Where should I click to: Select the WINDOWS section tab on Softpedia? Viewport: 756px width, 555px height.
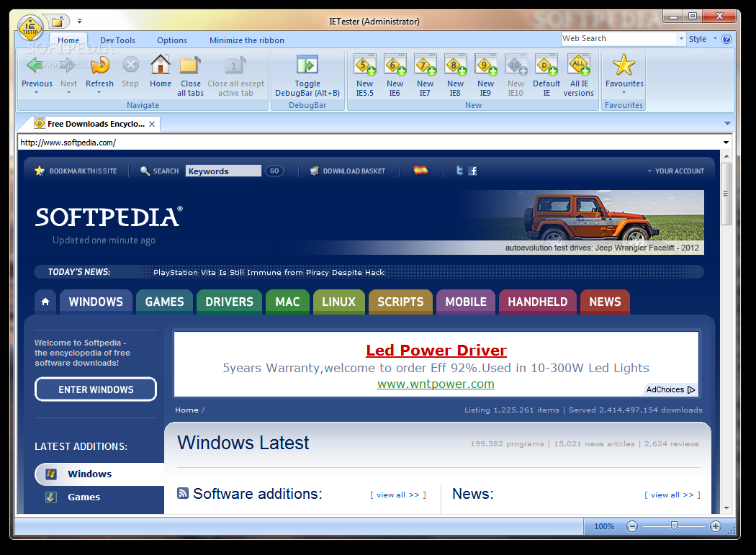click(96, 302)
